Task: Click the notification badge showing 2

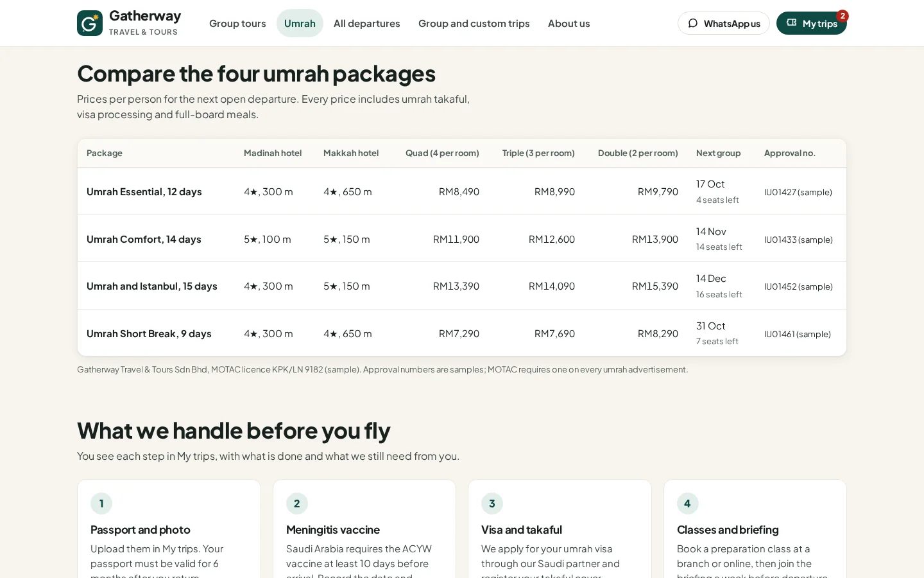Action: [843, 15]
